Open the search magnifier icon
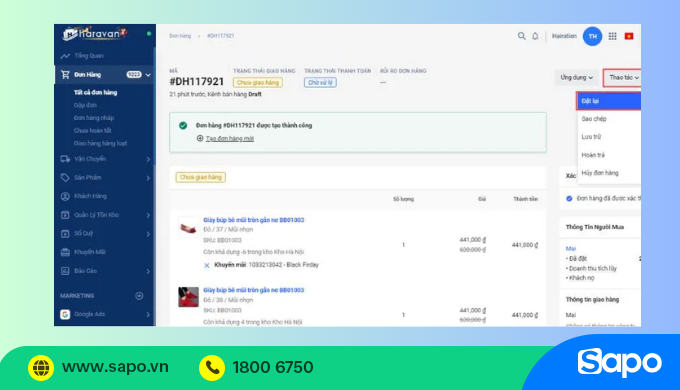The width and height of the screenshot is (680, 390). 521,36
